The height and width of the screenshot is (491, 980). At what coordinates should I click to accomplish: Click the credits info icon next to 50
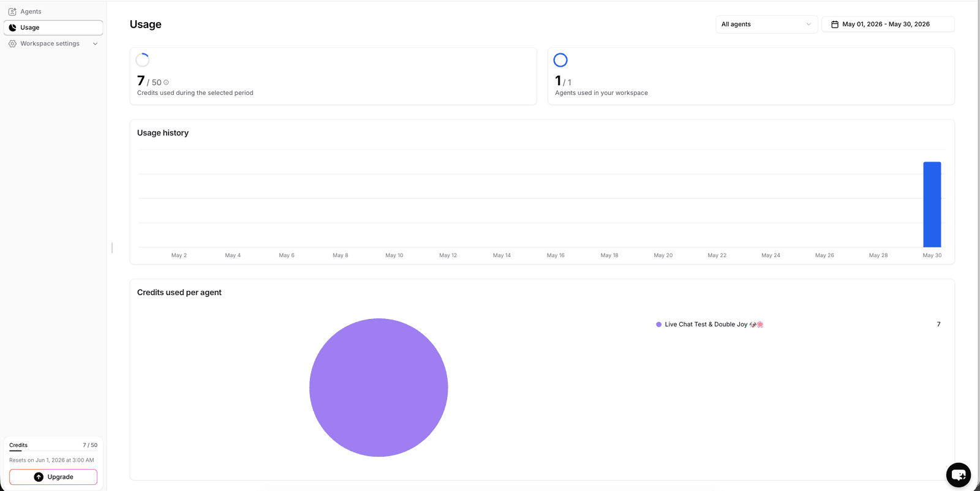(x=166, y=83)
